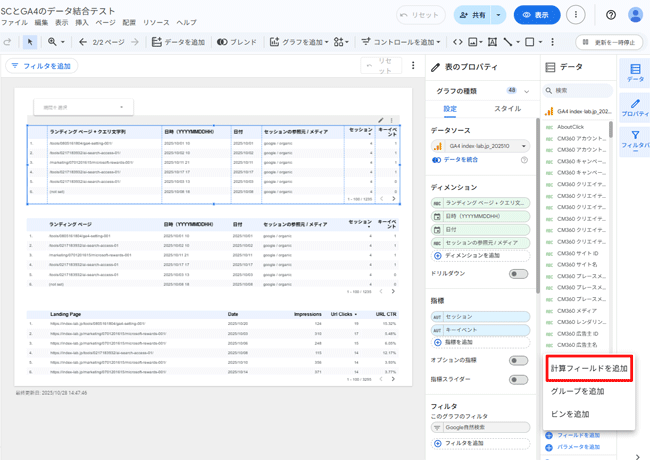Open filter bar kebab menu

tap(413, 65)
